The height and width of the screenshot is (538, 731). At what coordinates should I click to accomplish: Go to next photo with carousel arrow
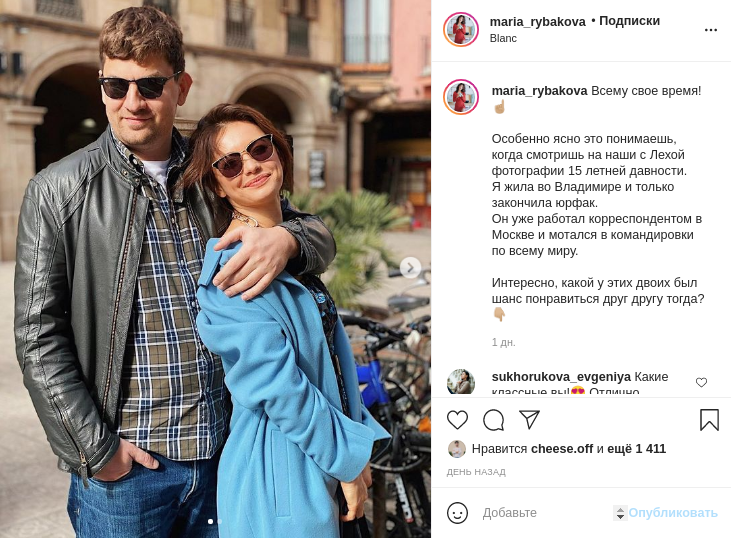[x=410, y=268]
